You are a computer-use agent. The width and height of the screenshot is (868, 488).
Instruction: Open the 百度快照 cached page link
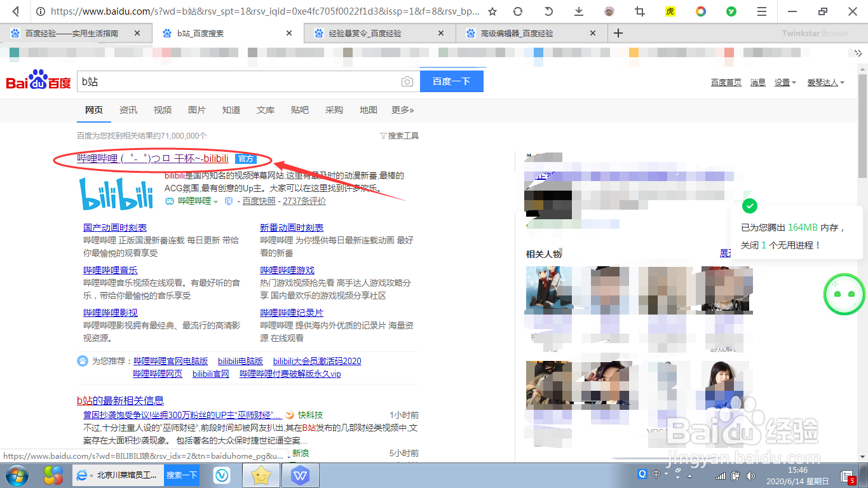259,201
